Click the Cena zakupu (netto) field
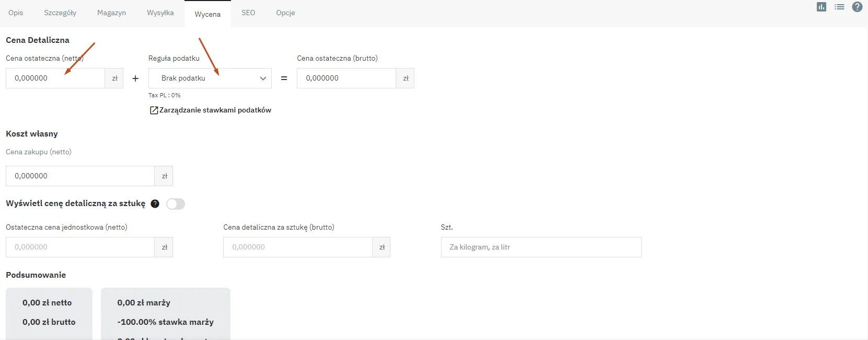This screenshot has height=340, width=868. pyautogui.click(x=80, y=176)
